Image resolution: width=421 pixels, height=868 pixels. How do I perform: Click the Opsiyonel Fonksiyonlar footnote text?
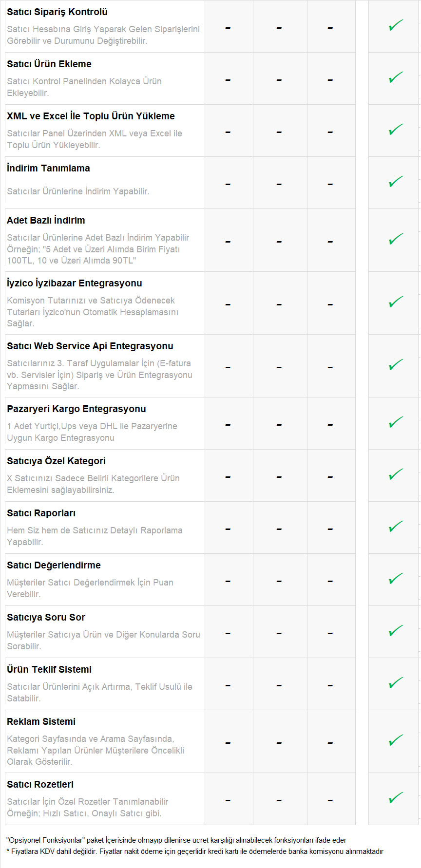click(176, 840)
